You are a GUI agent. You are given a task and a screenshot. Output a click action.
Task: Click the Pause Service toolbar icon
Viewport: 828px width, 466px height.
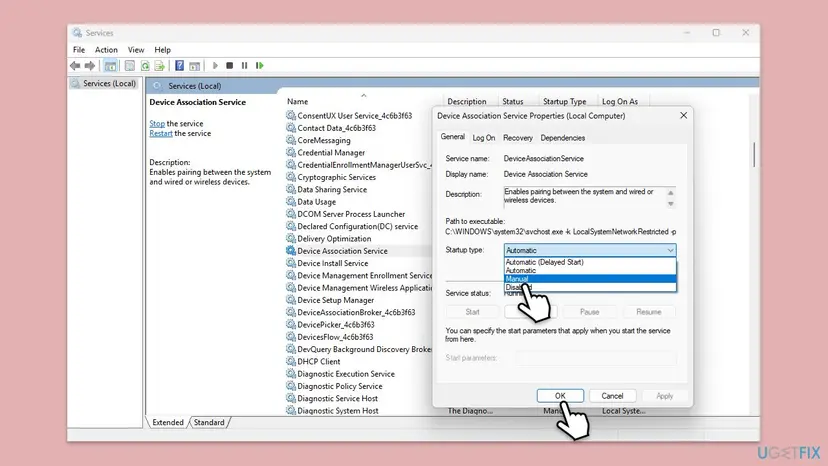[244, 66]
